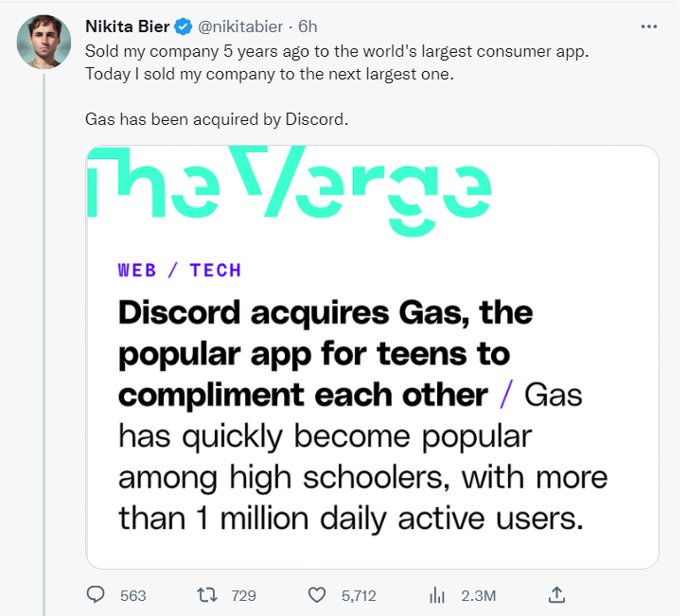Open the @nikitabier handle link
The height and width of the screenshot is (616, 687).
240,26
